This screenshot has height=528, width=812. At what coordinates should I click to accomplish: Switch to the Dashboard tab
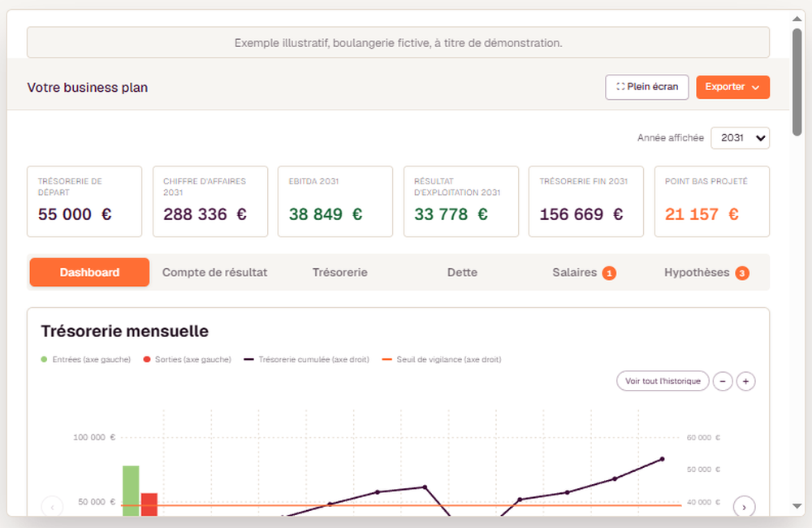click(x=89, y=273)
